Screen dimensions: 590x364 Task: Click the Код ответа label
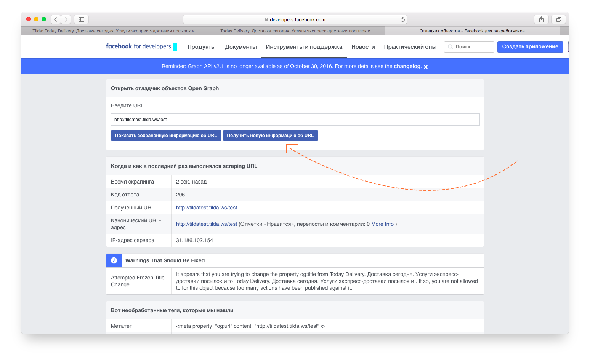coord(125,195)
